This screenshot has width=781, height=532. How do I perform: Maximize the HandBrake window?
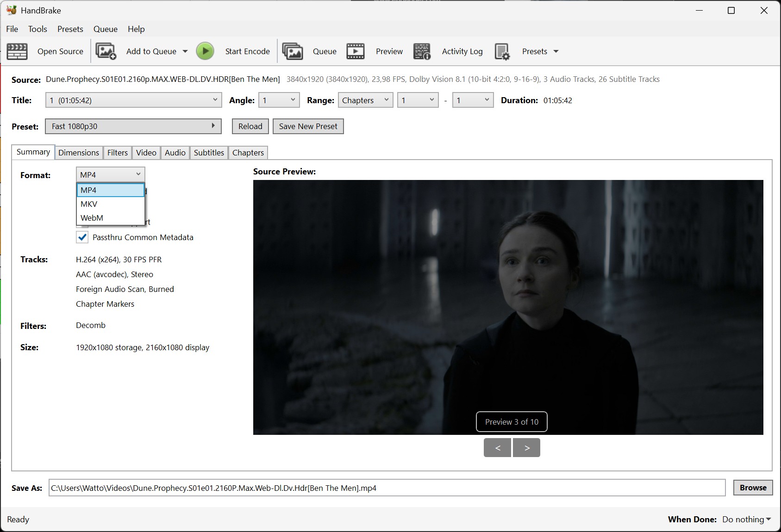coord(731,10)
